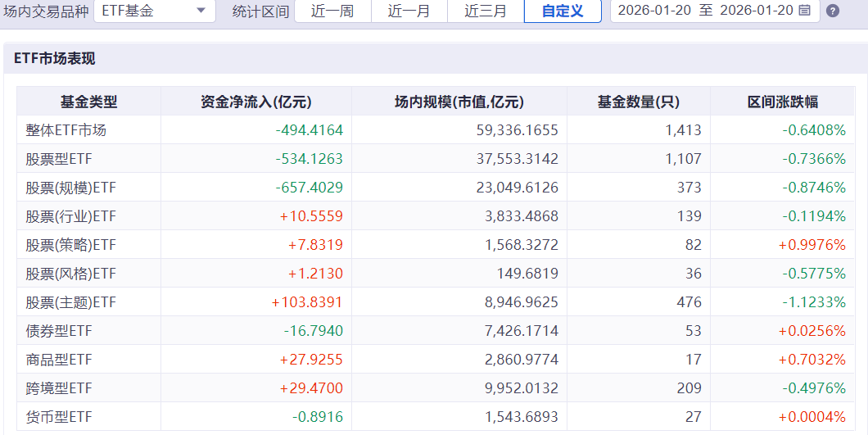The width and height of the screenshot is (868, 435).
Task: Click market size value 23,049.6126
Action: [x=517, y=188]
